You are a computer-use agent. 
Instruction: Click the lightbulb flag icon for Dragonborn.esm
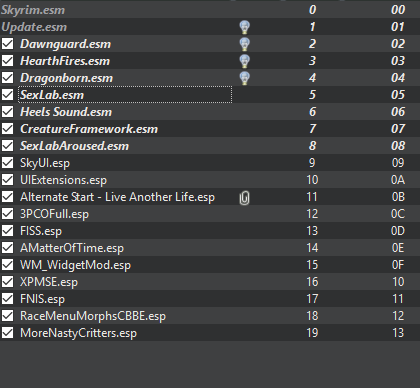(245, 78)
